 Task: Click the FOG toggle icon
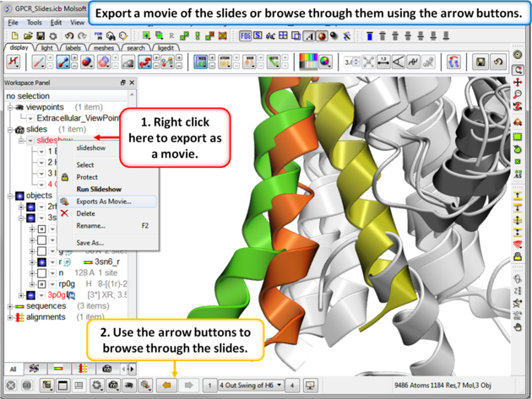click(x=246, y=36)
